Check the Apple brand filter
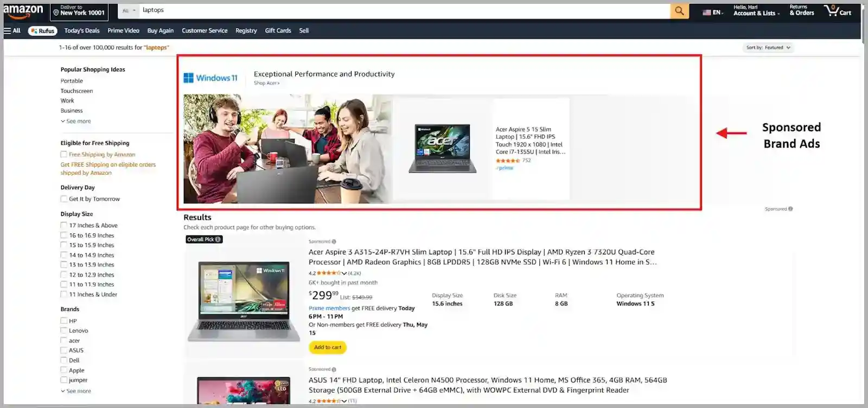This screenshot has width=868, height=408. (x=64, y=370)
